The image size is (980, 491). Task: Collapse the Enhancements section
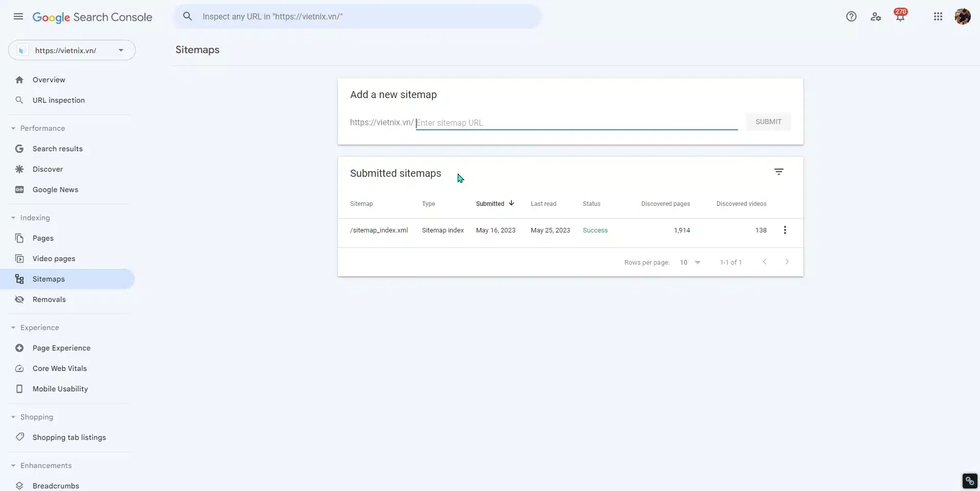click(x=13, y=465)
